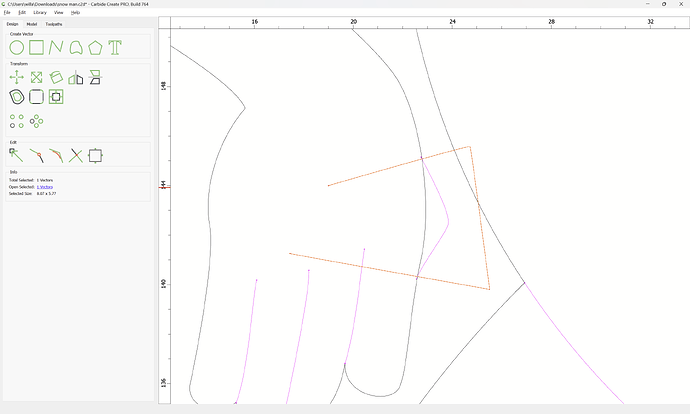Click the vertical ruler mark 148
Image resolution: width=690 pixels, height=414 pixels.
[x=164, y=86]
